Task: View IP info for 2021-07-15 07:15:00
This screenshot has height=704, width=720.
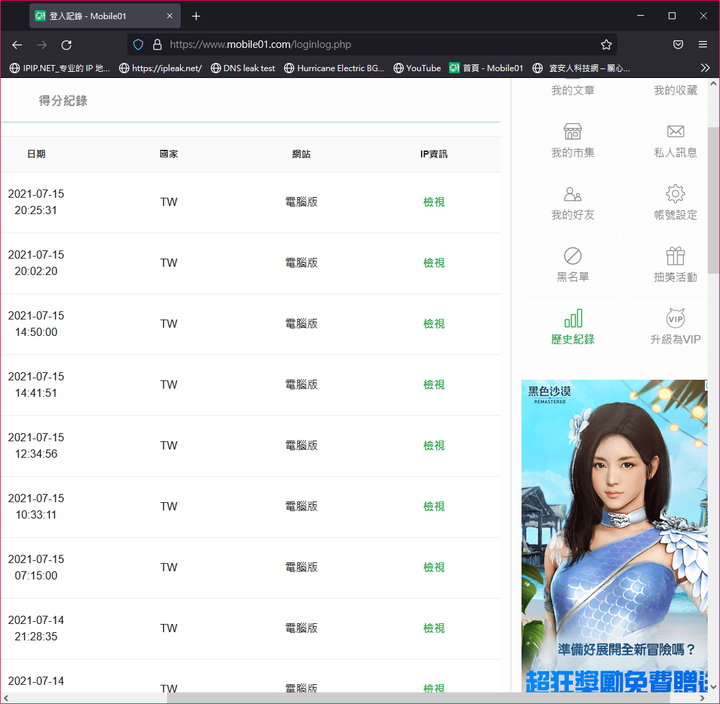Action: pos(434,567)
